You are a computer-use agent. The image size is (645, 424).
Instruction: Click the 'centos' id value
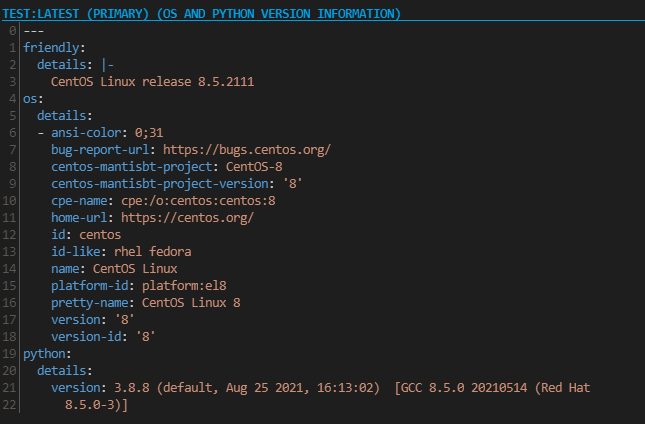tap(100, 234)
